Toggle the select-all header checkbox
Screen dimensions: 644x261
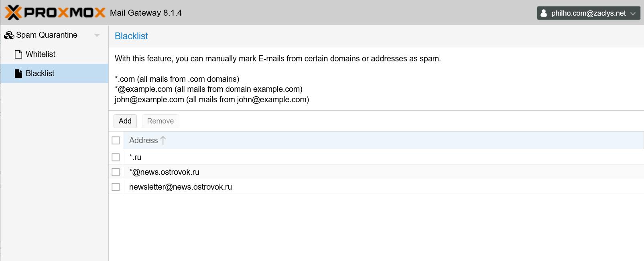pos(116,140)
